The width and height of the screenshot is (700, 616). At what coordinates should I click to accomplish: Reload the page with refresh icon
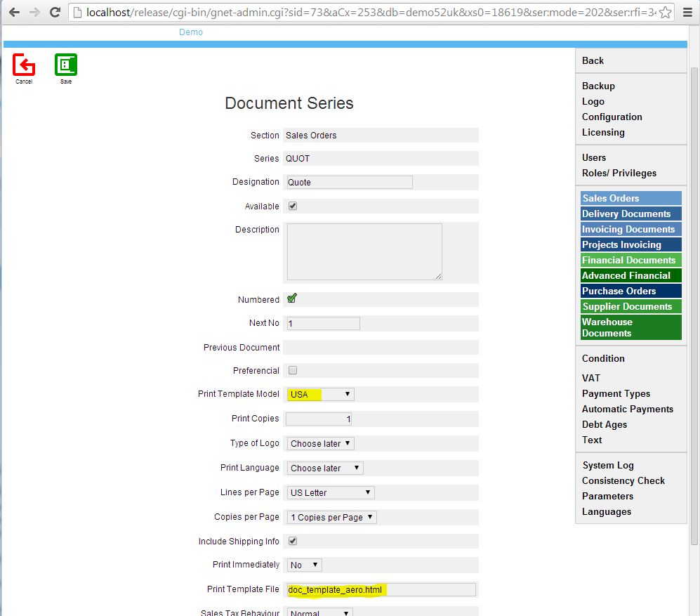55,12
